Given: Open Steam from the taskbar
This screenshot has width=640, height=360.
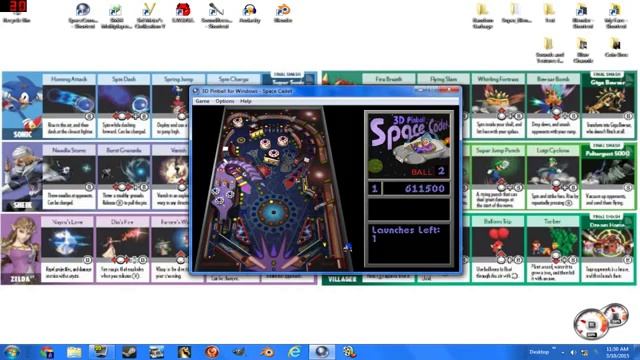Looking at the screenshot, I should [129, 352].
